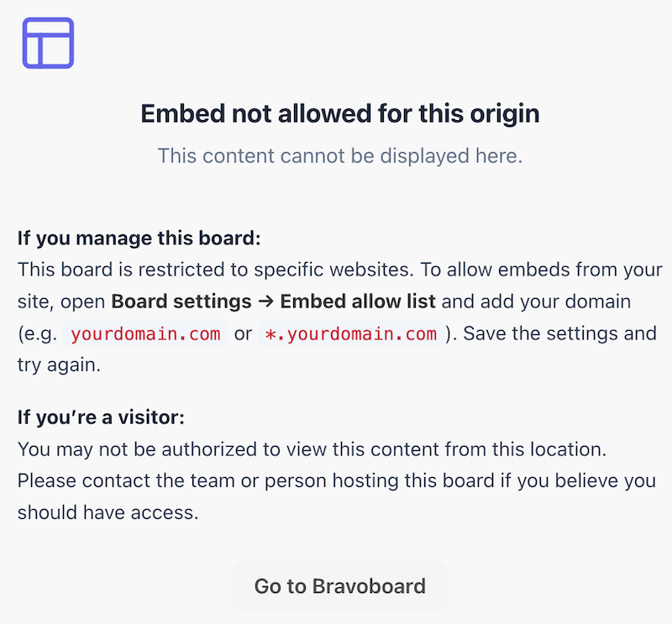Click the 'Embed not allowed' heading
Screen dimensions: 672x624
(339, 113)
